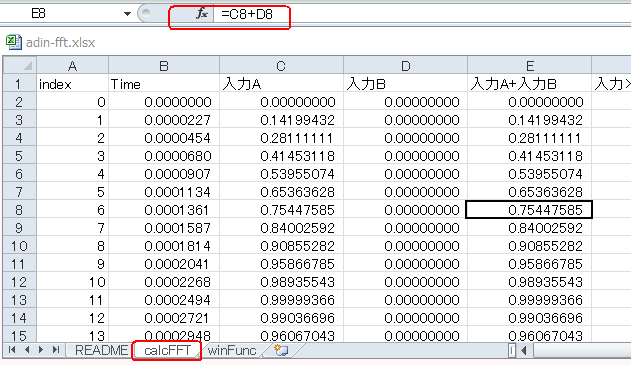Select row header 1

[x=19, y=84]
